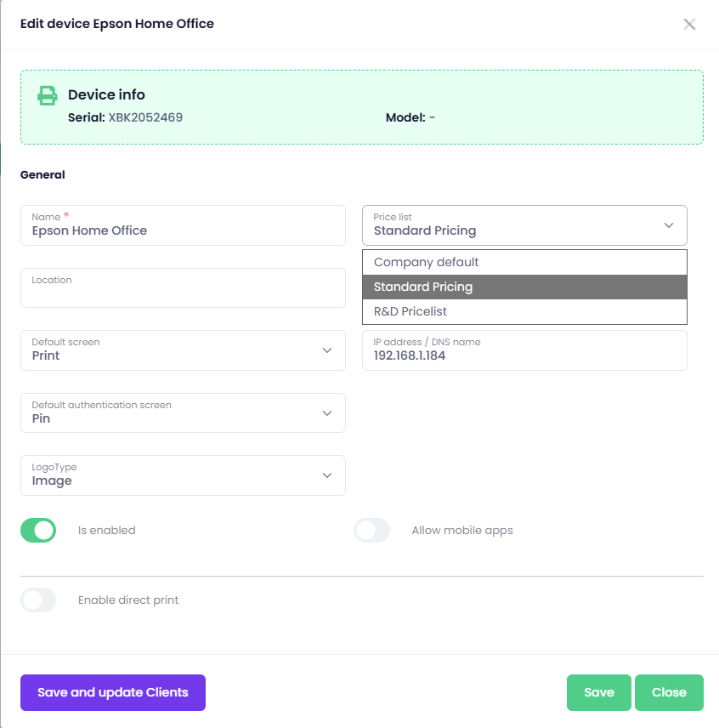Turn on Allow mobile apps toggle
This screenshot has width=719, height=728.
click(372, 530)
